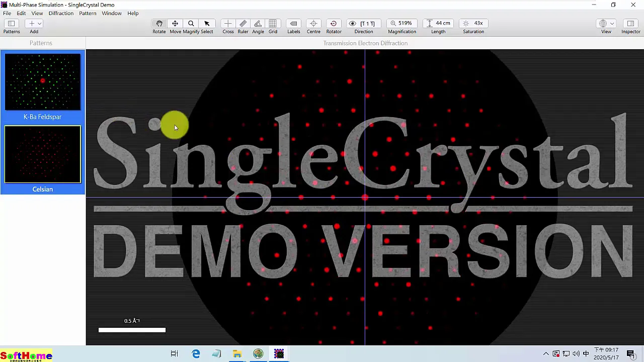Open the volume tray icon
The image size is (644, 362).
tap(576, 354)
